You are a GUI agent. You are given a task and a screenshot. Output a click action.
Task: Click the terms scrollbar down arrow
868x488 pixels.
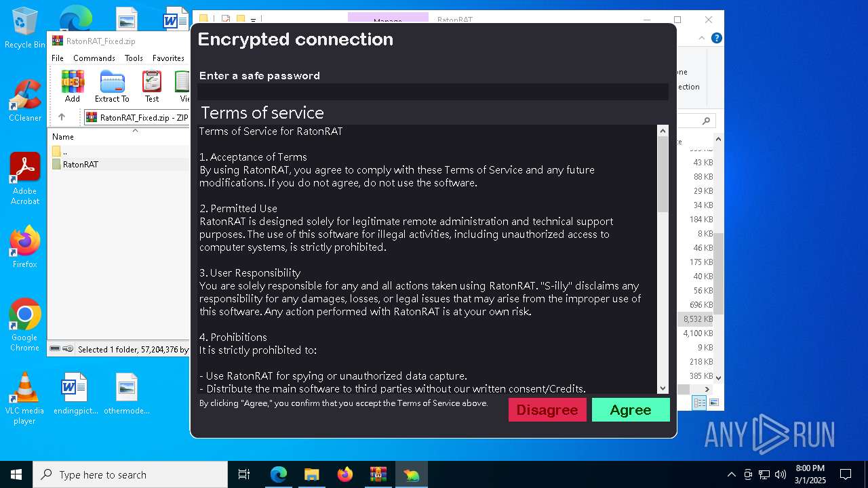(663, 388)
